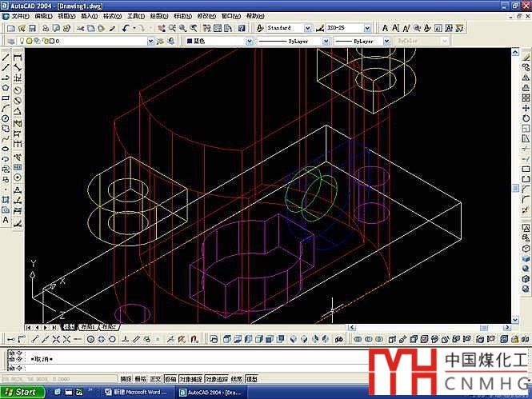Toggle the 正交 ortho mode button
Viewport: 532px width, 399px height.
pos(155,378)
